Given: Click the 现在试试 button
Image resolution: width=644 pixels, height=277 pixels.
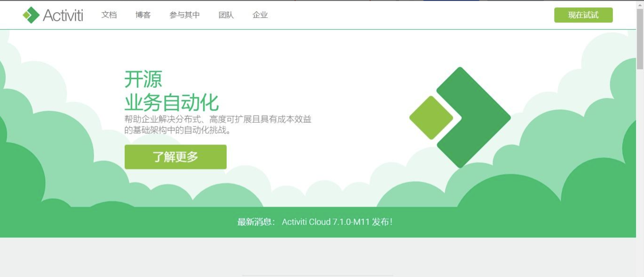Looking at the screenshot, I should tap(584, 15).
